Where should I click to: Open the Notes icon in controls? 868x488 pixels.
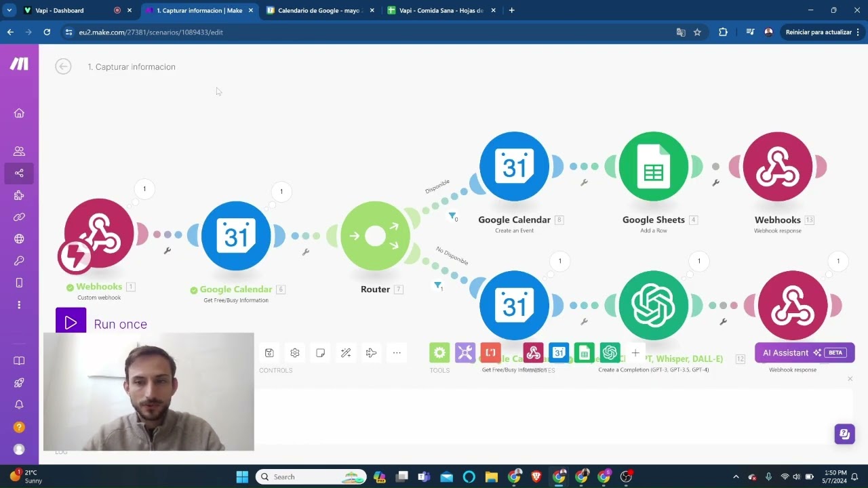(x=321, y=352)
